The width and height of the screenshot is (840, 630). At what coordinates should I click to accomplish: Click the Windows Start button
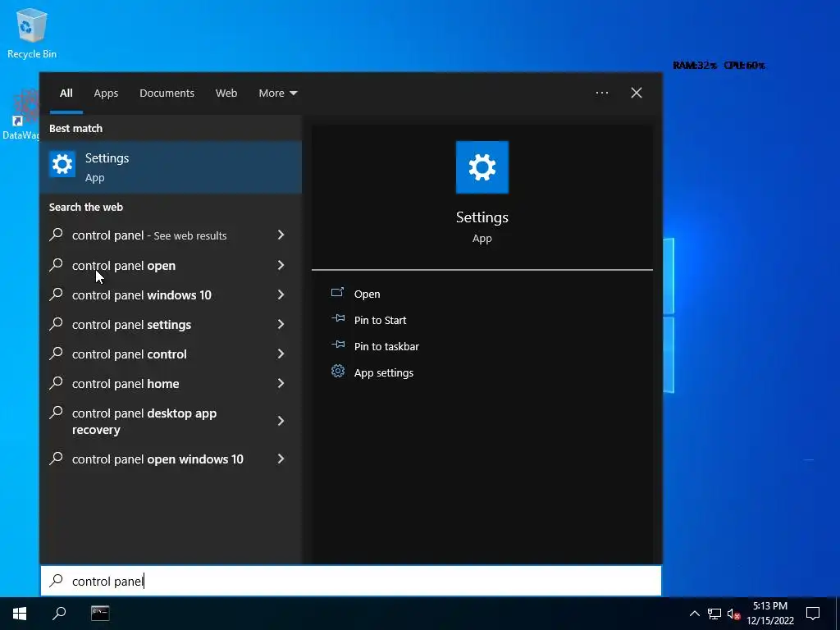tap(20, 614)
